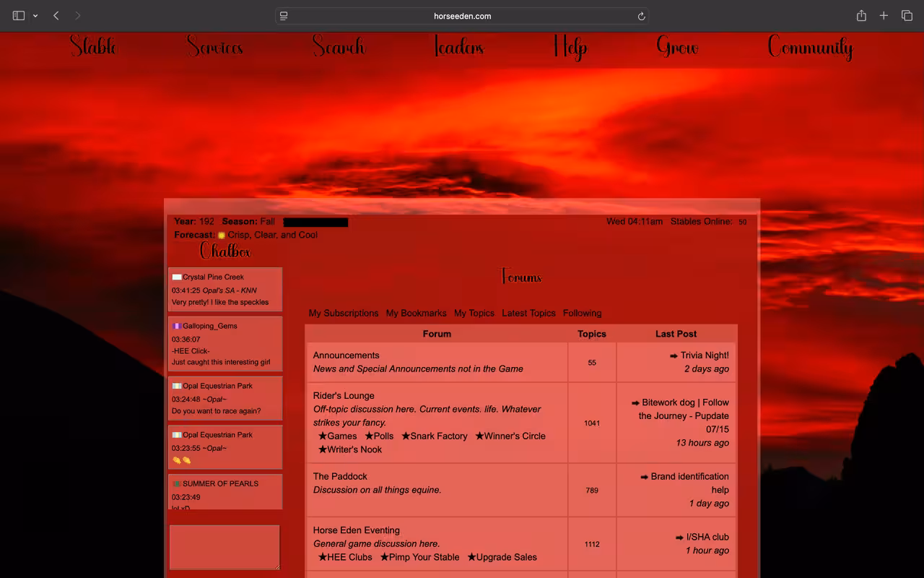
Task: Click the flag icon beside Galloping_Gems
Action: pos(176,327)
